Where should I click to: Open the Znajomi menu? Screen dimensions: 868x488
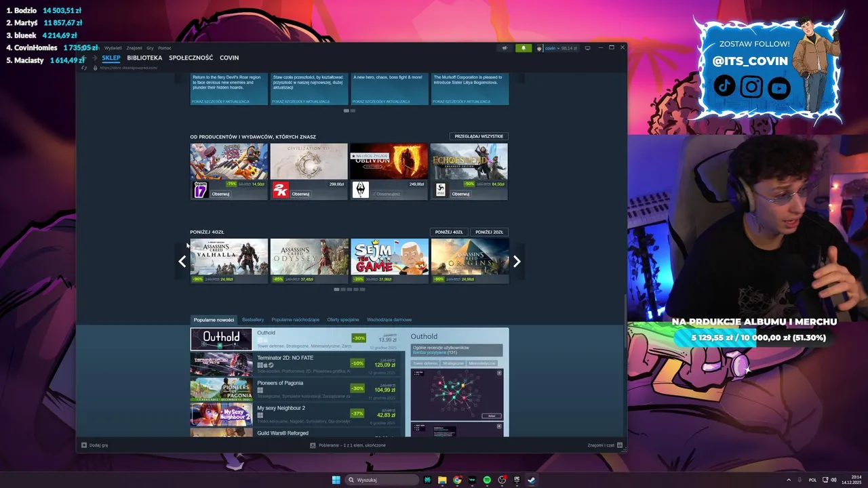click(x=134, y=48)
